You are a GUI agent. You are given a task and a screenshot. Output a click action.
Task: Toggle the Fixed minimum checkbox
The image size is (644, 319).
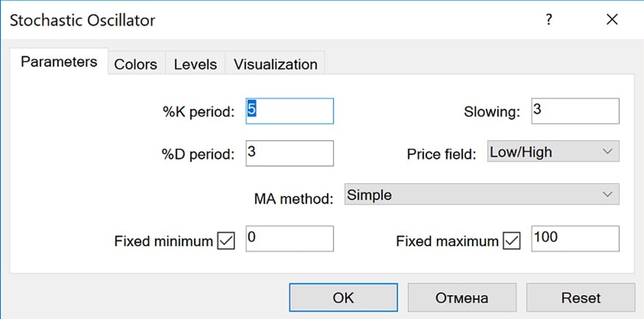click(x=225, y=241)
